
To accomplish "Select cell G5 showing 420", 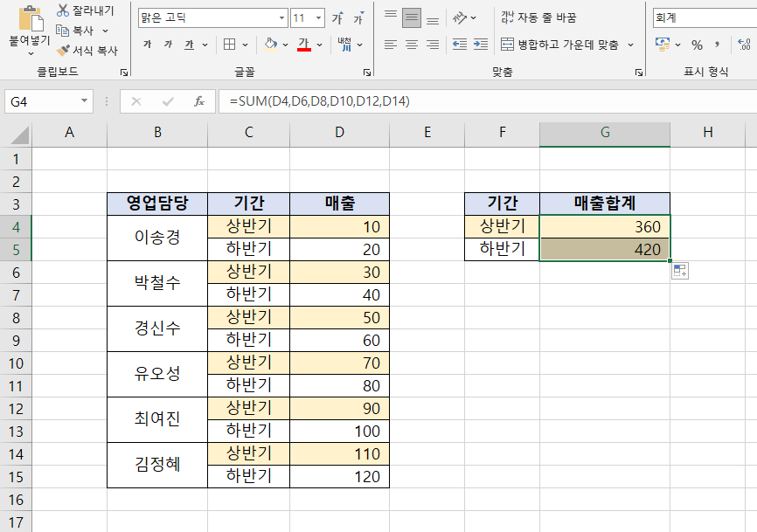I will pyautogui.click(x=605, y=249).
